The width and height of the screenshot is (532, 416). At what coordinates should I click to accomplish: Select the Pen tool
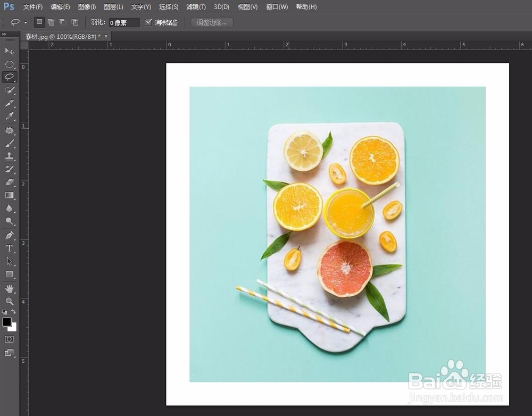[9, 235]
